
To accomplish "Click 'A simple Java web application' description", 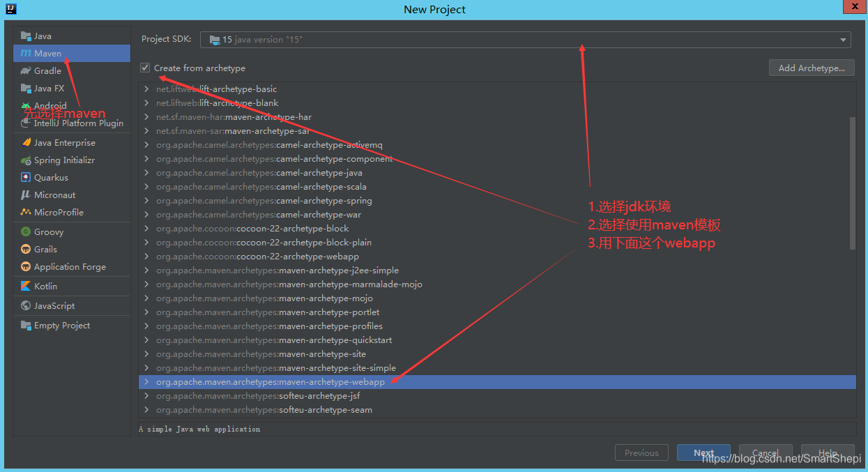I will [x=199, y=429].
